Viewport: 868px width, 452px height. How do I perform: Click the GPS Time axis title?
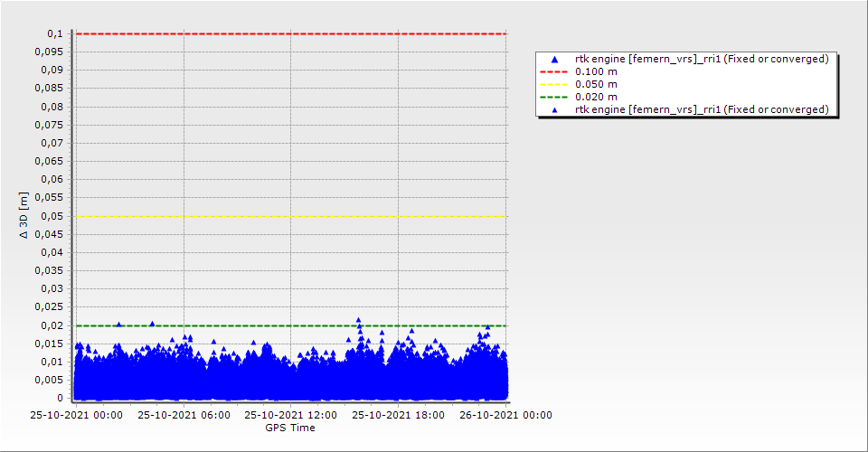tap(290, 428)
